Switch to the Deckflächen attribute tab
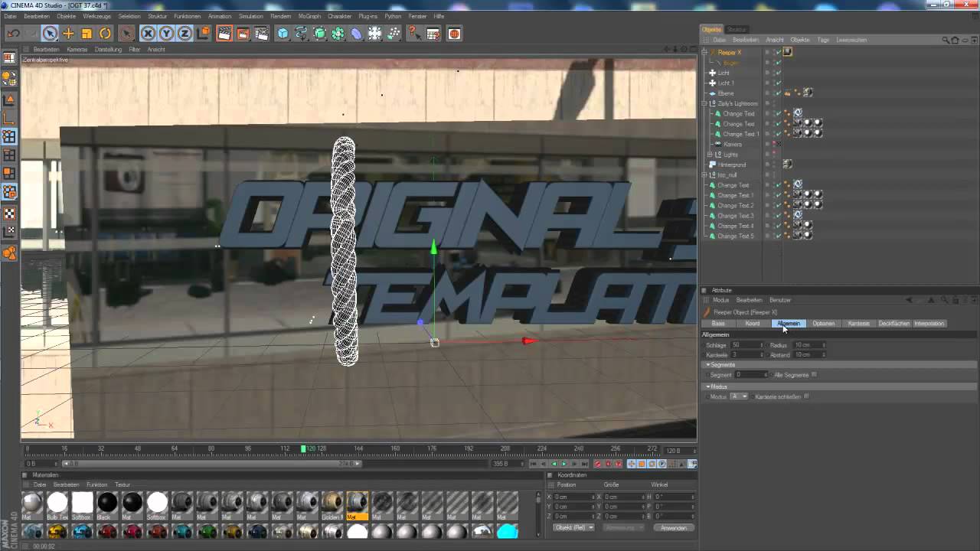The height and width of the screenshot is (551, 980). 893,323
